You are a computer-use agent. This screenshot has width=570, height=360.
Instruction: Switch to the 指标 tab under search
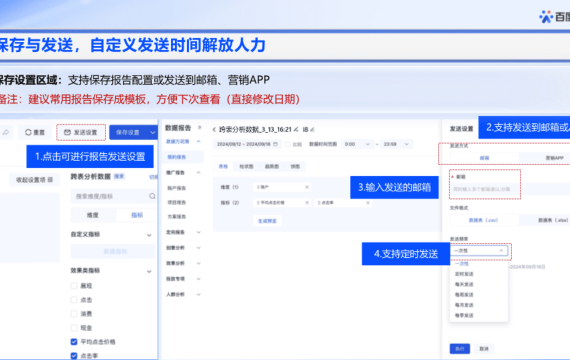coord(137,215)
